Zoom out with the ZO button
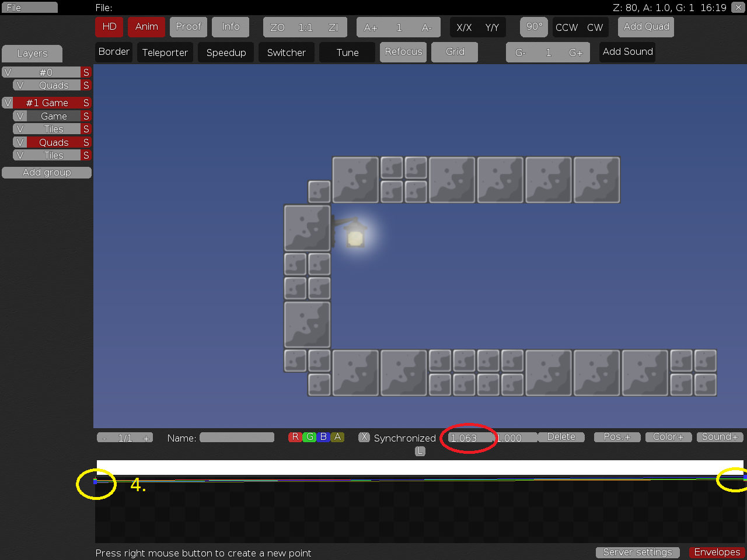 277,27
